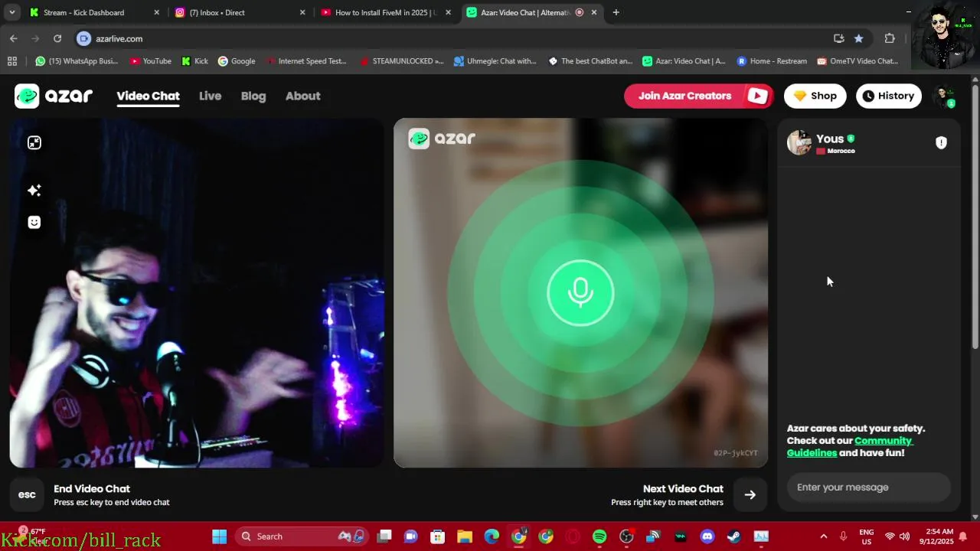The height and width of the screenshot is (551, 980).
Task: Open the WhatsApp Business bookmark
Action: (x=77, y=61)
